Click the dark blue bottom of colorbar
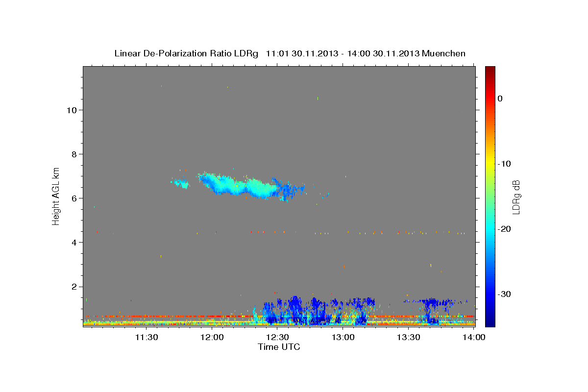The image size is (588, 392). tap(490, 321)
